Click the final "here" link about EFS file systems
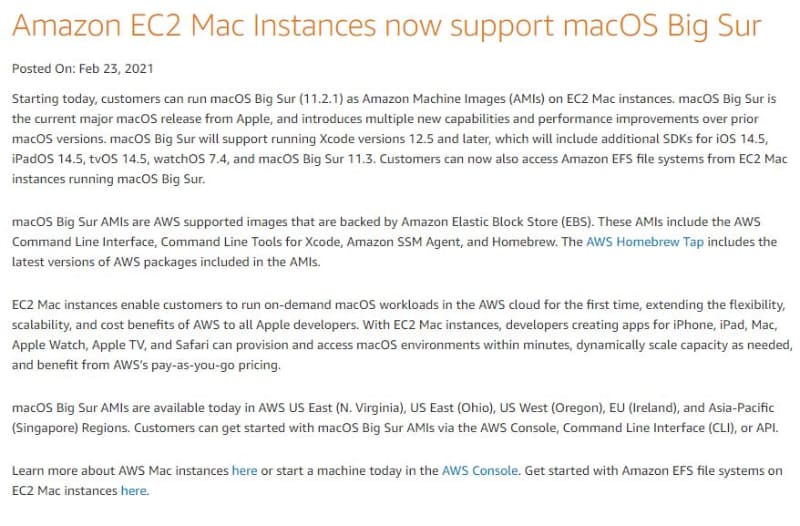 (134, 490)
